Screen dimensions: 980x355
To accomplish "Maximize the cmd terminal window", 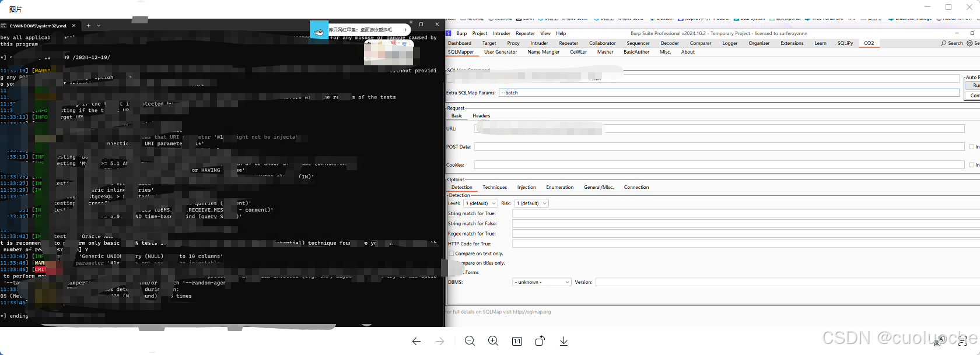I will (x=421, y=24).
